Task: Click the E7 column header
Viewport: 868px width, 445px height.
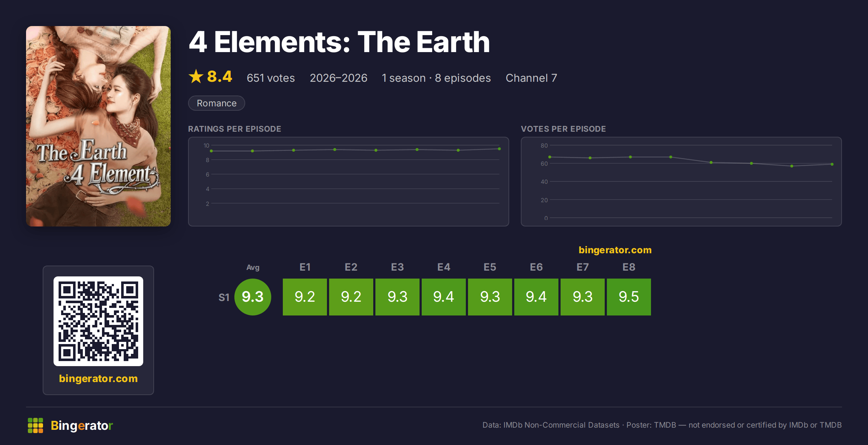Action: (x=583, y=267)
